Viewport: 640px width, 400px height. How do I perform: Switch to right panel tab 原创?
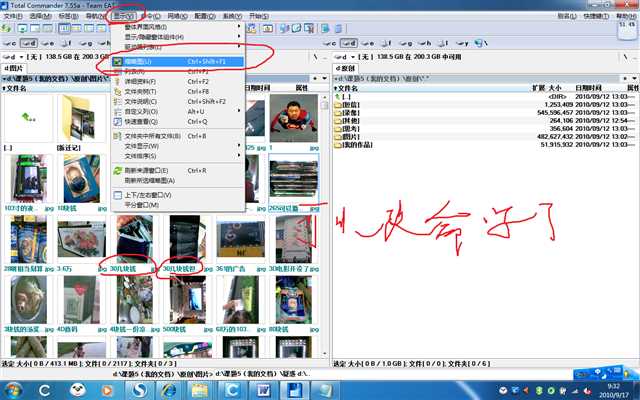346,68
